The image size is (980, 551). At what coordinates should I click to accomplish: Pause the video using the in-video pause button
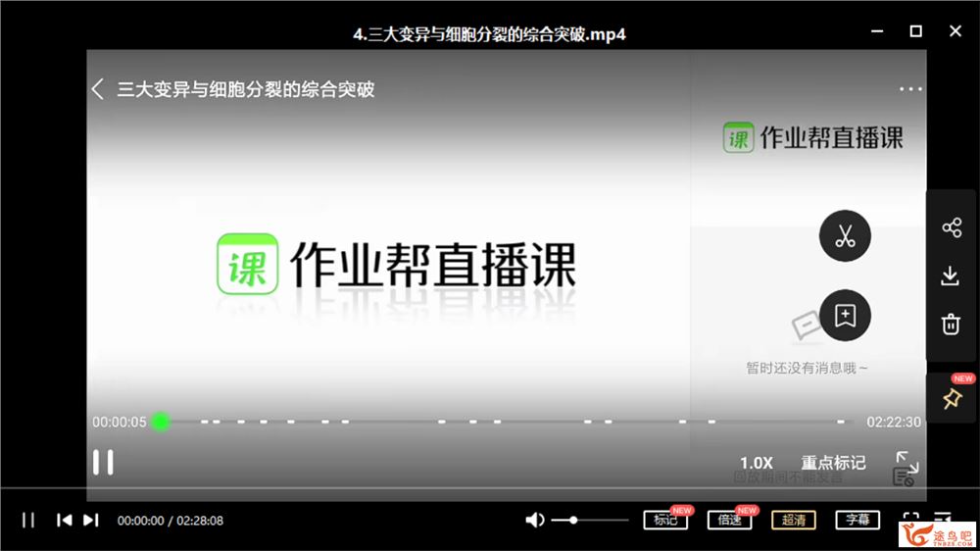point(103,462)
